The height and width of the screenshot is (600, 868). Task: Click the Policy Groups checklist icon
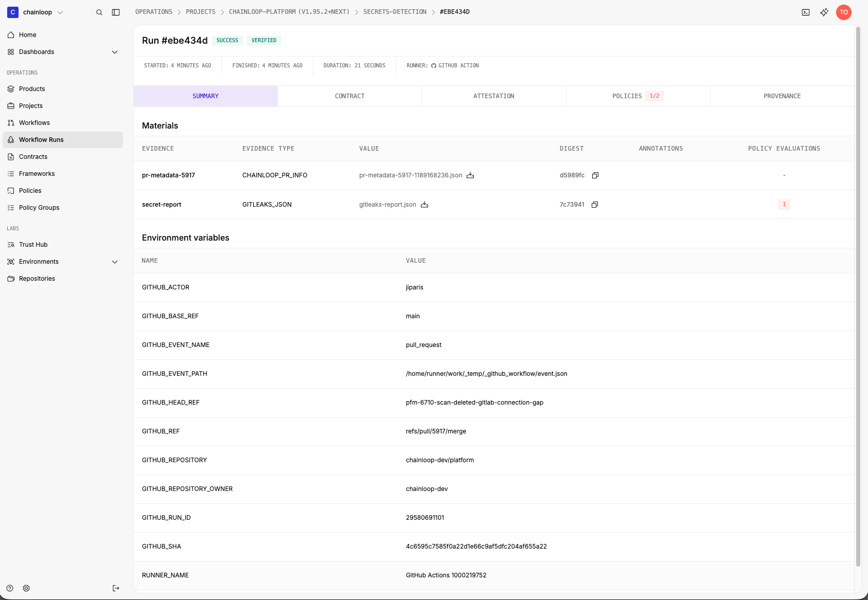point(11,208)
